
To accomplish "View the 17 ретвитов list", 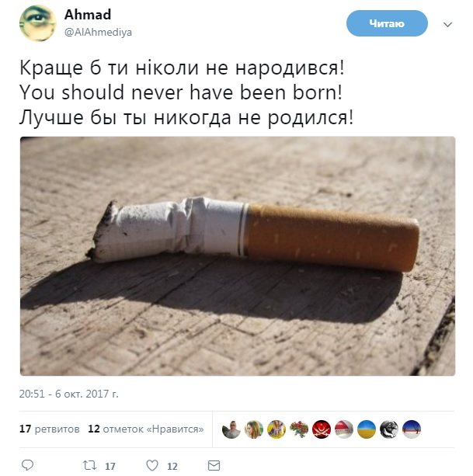I will [x=50, y=429].
